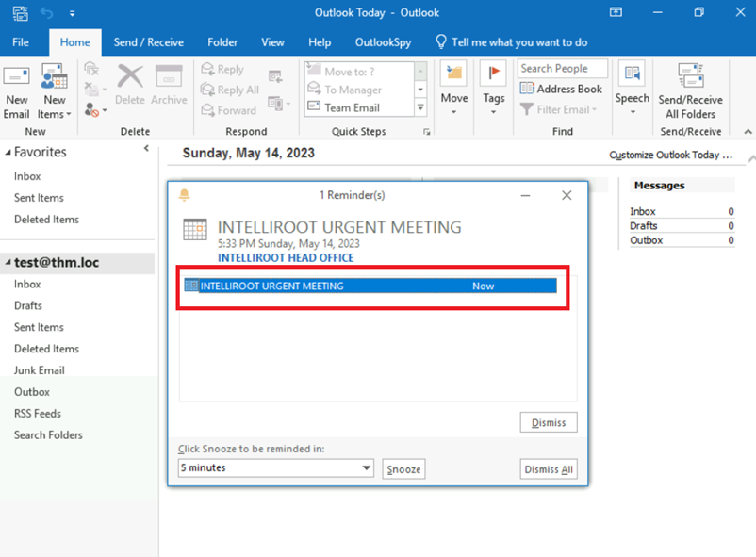Click the Archive button

(x=169, y=86)
